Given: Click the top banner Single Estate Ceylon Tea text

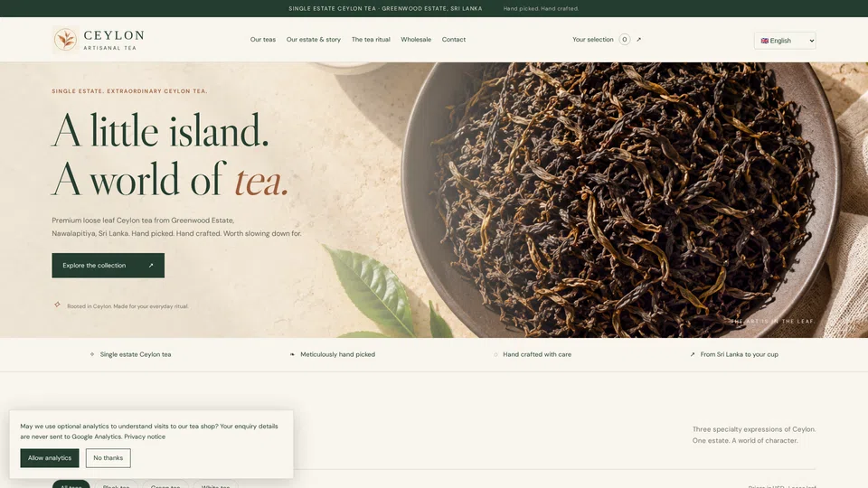Looking at the screenshot, I should click(385, 8).
